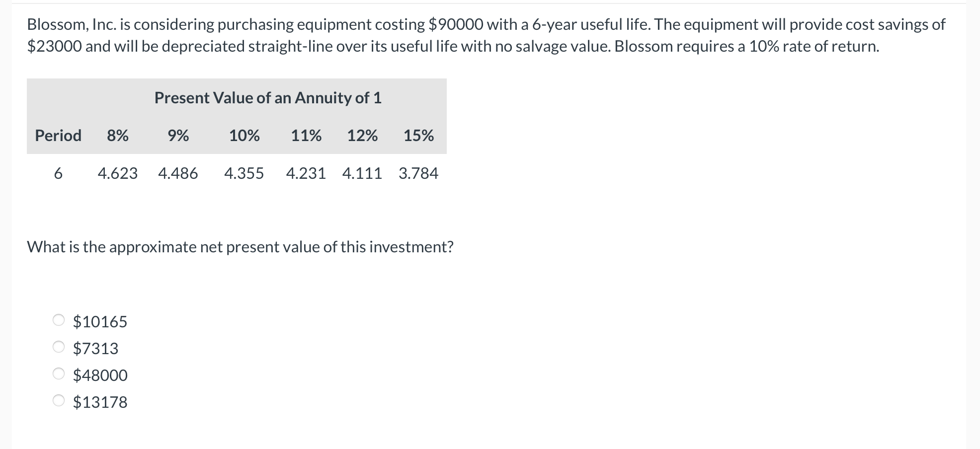Click the Period column header

[58, 135]
